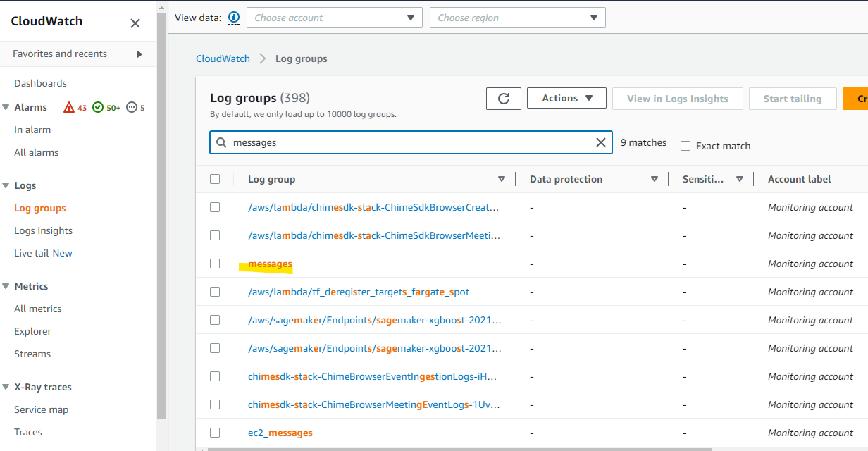868x451 pixels.
Task: Collapse the Metrics section
Action: click(x=7, y=286)
